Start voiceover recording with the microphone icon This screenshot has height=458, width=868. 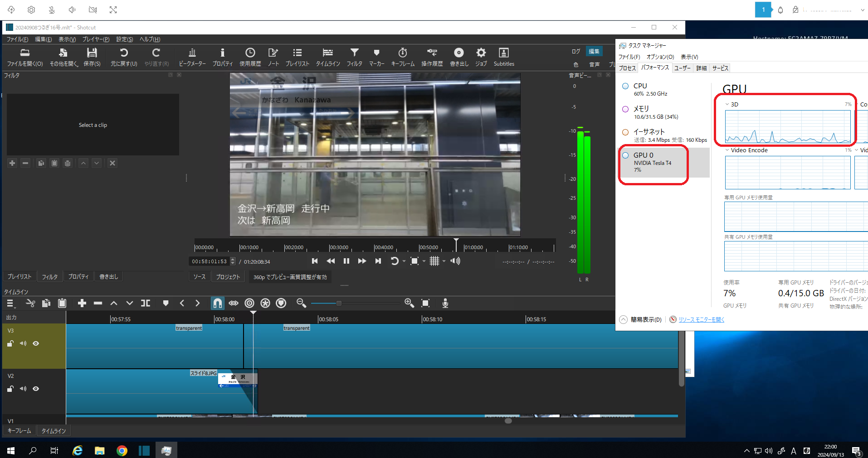coord(445,303)
